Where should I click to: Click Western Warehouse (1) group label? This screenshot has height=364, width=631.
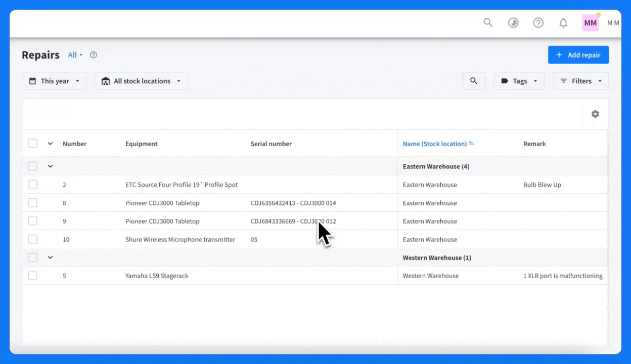click(x=437, y=258)
